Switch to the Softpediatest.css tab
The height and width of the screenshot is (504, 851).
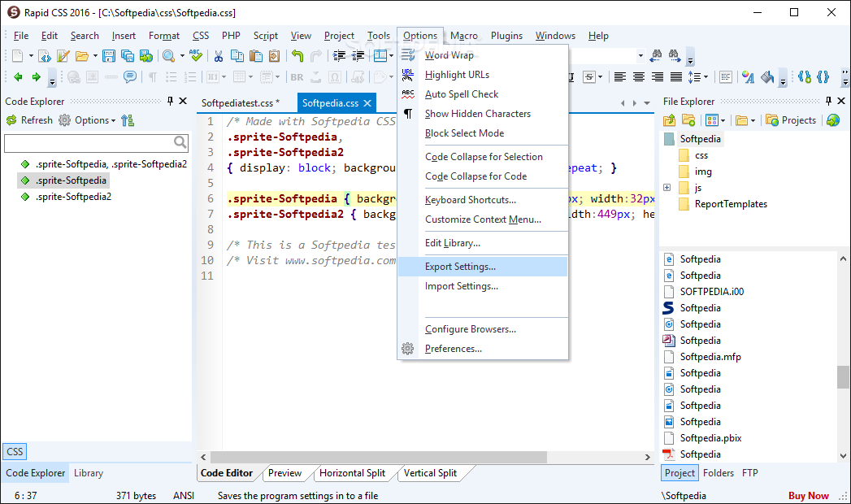(x=241, y=103)
